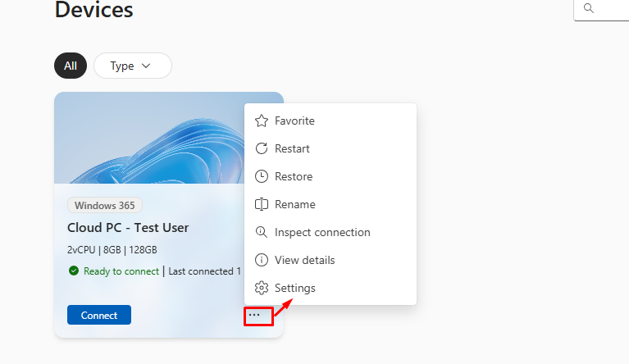Click the Restore clock icon
629x364 pixels.
click(262, 177)
